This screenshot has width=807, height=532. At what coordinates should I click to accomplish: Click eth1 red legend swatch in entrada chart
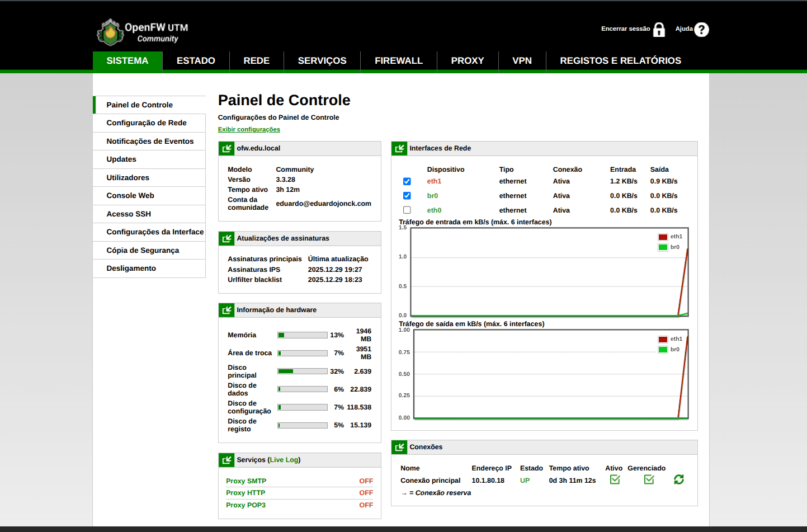663,237
